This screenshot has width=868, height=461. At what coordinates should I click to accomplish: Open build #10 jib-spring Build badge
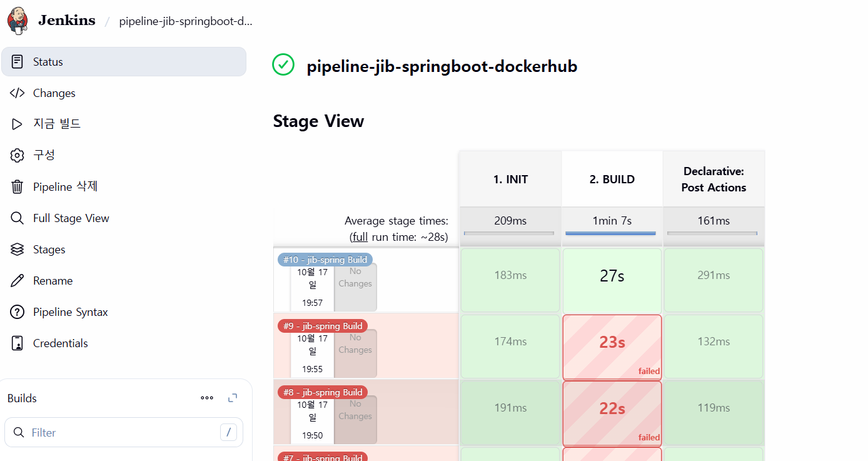click(325, 260)
